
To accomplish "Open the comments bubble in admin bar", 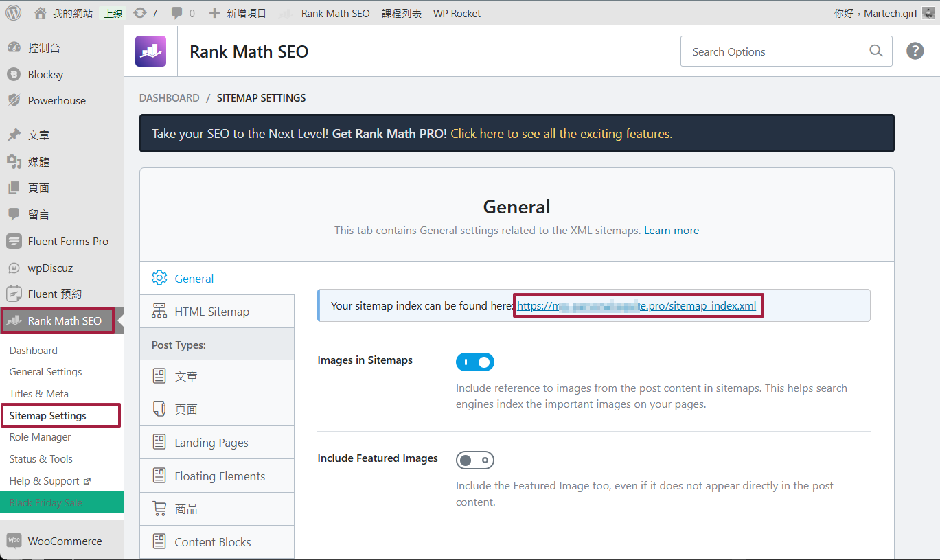I will (x=182, y=13).
